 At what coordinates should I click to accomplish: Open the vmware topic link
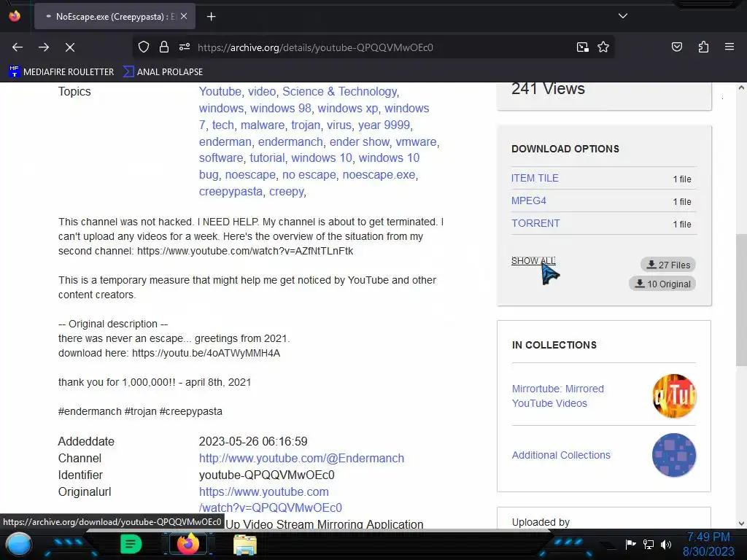[417, 141]
